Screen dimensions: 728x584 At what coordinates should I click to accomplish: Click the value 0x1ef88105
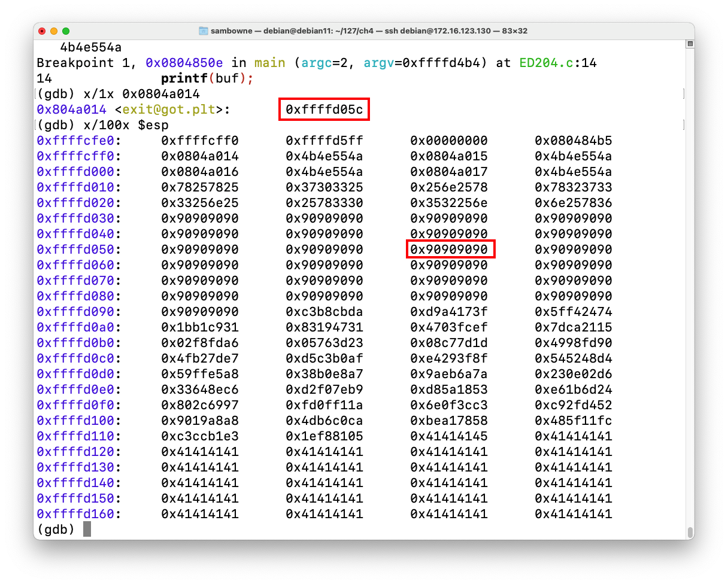[324, 436]
